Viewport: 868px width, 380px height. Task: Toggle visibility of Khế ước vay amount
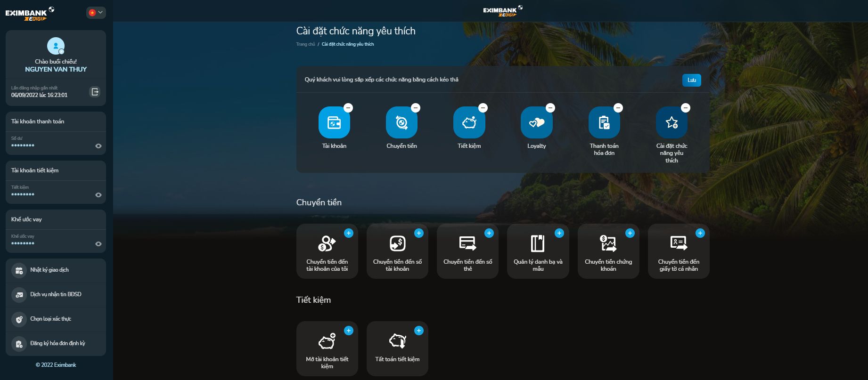click(98, 244)
